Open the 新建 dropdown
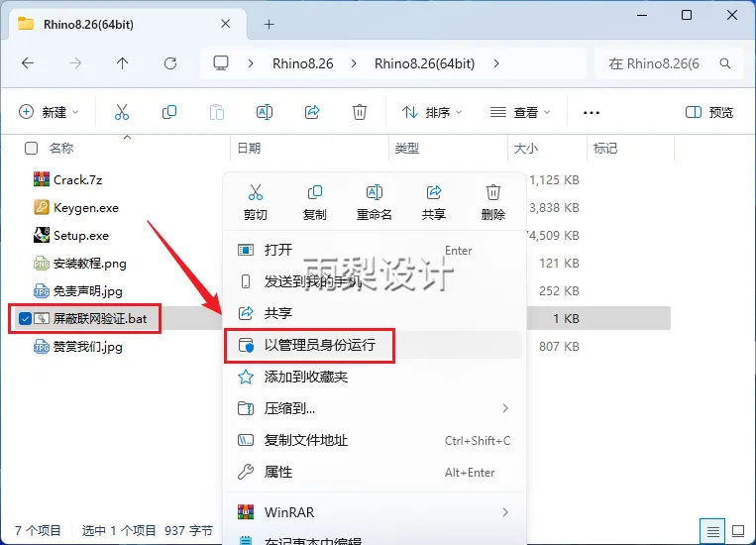This screenshot has height=545, width=756. pos(49,112)
